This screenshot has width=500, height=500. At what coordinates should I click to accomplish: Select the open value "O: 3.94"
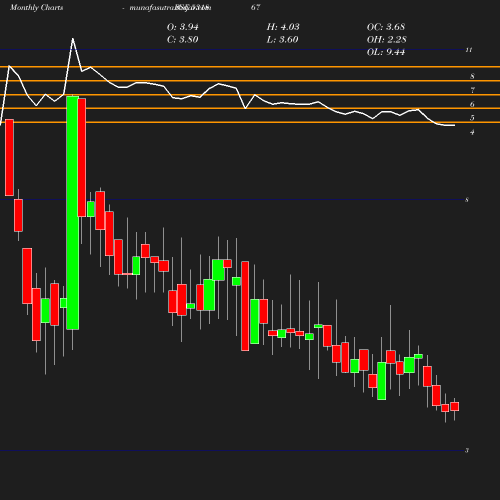click(183, 27)
